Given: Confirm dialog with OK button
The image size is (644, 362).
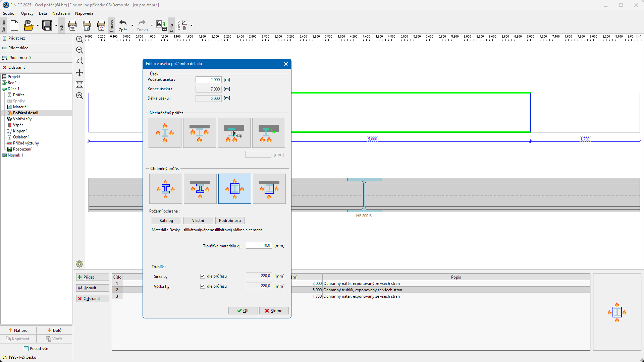Looking at the screenshot, I should click(x=243, y=311).
